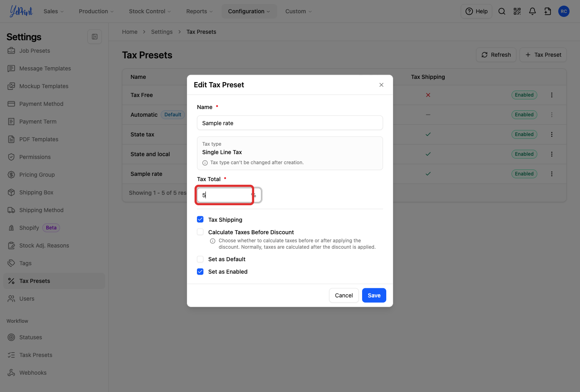Click the Permissions shield icon

click(11, 157)
